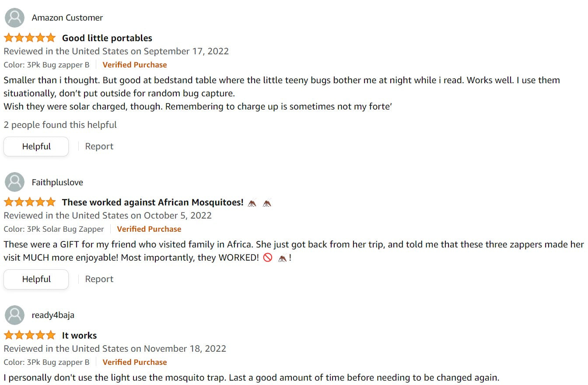This screenshot has height=385, width=588.
Task: Mark Amazon Customer's review as Helpful
Action: tap(36, 146)
